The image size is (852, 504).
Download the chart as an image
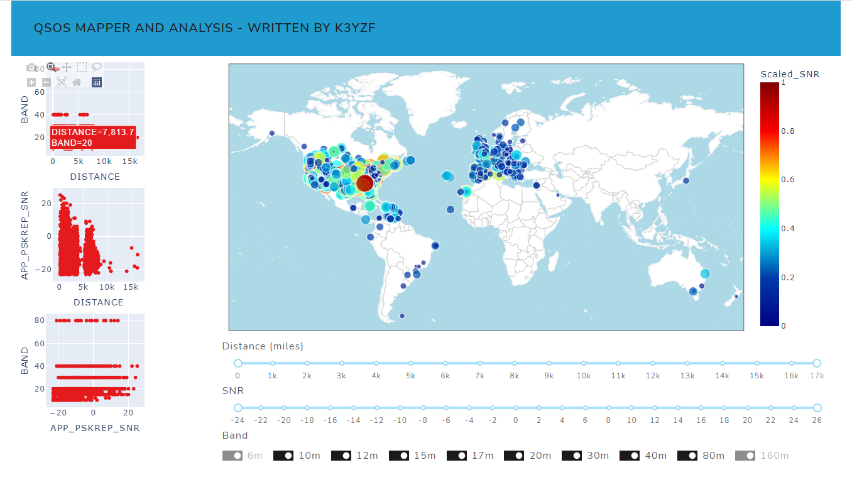tap(31, 67)
